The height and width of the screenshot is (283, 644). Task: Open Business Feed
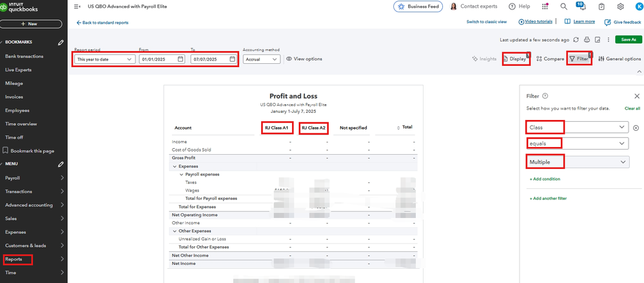point(418,6)
